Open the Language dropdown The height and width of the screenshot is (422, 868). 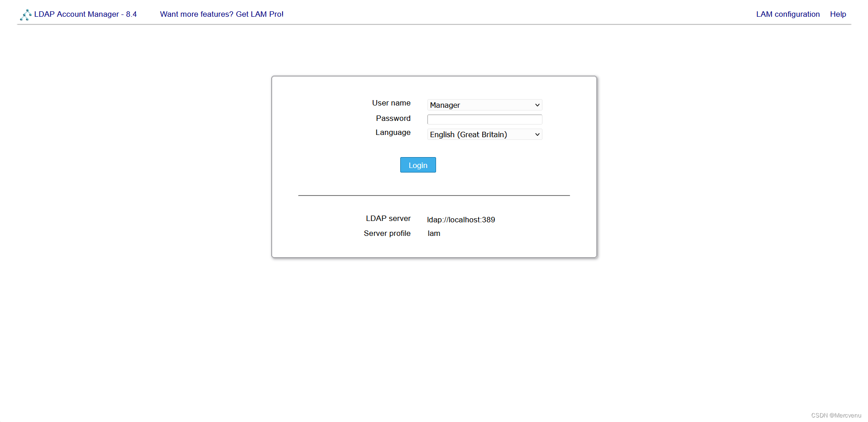tap(484, 134)
